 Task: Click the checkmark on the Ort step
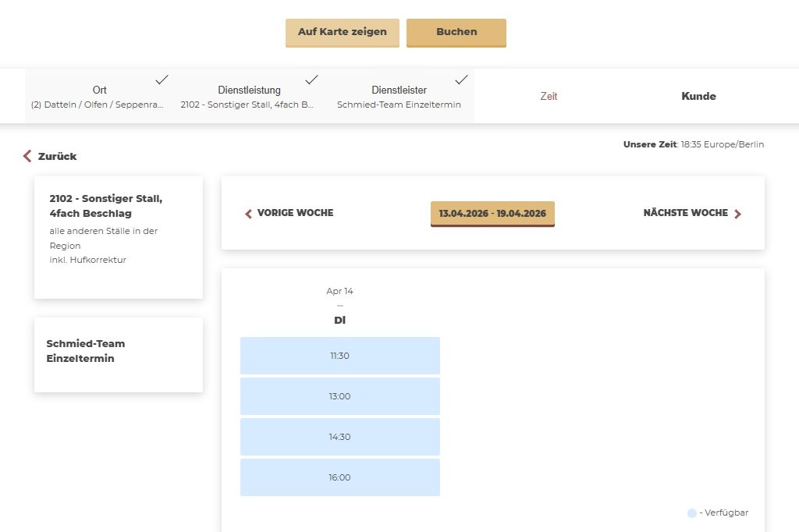[x=162, y=80]
